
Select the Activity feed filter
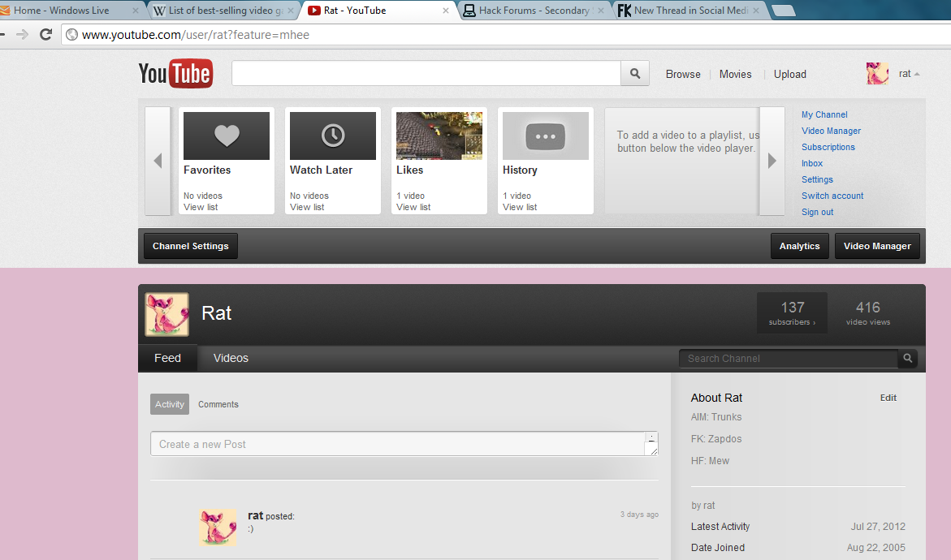pyautogui.click(x=170, y=404)
